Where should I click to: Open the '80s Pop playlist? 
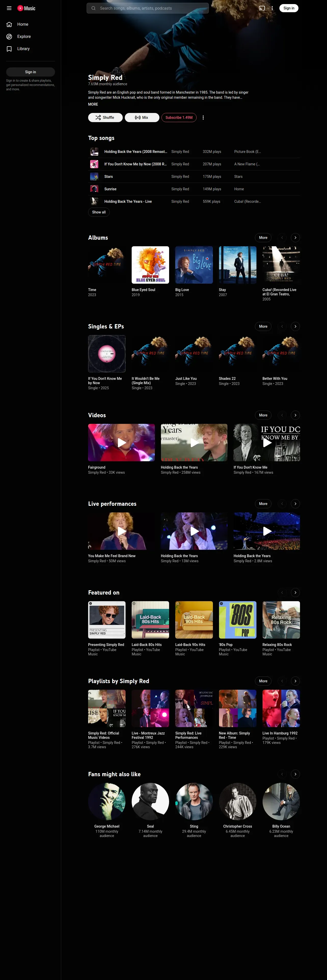(x=238, y=620)
